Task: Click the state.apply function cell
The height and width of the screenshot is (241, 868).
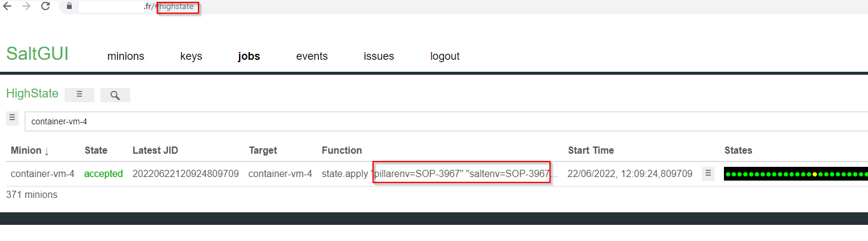Action: (x=441, y=174)
